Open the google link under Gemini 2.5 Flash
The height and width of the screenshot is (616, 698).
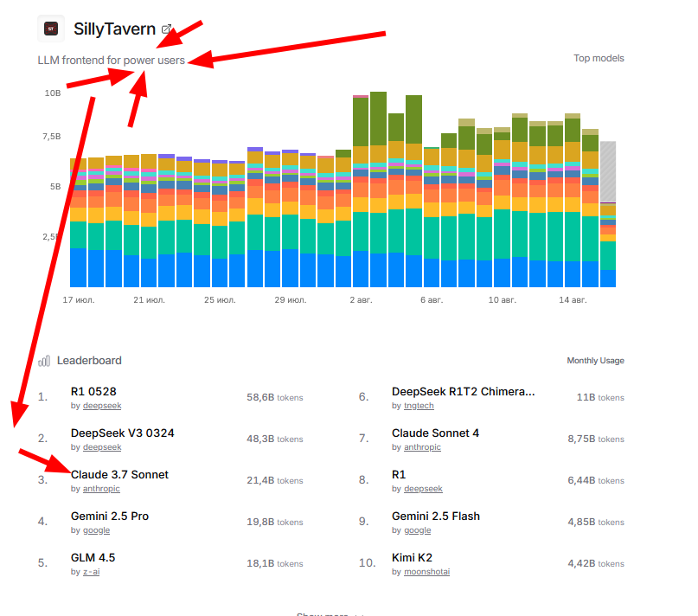click(x=417, y=530)
